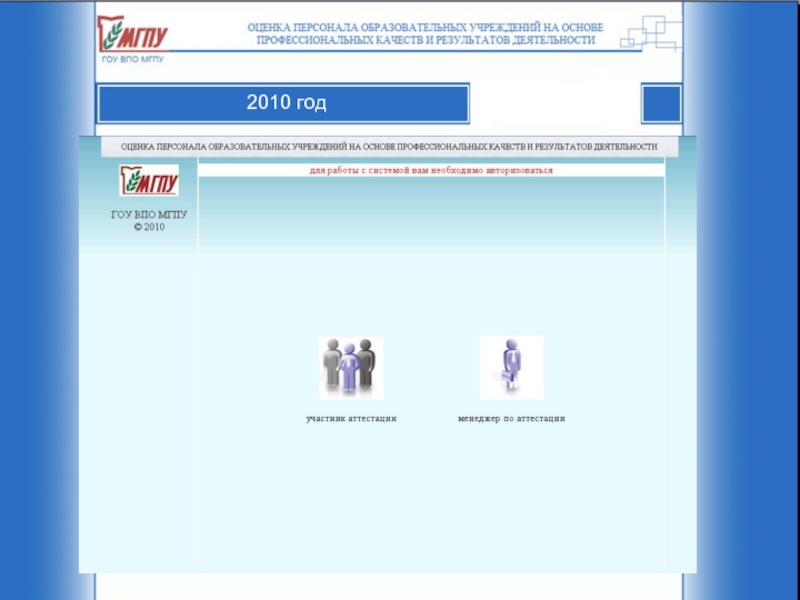Click the blue two-line page header title
The height and width of the screenshot is (600, 800).
pyautogui.click(x=426, y=34)
